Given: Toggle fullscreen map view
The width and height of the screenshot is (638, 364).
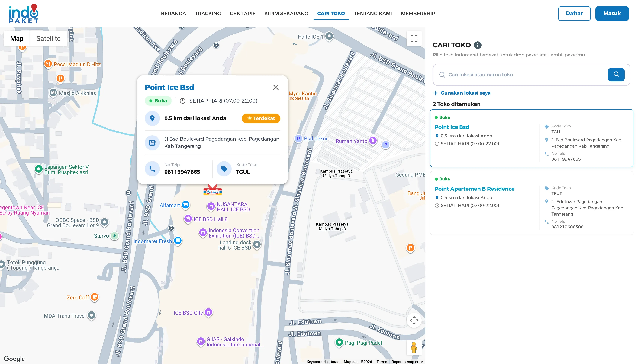Looking at the screenshot, I should click(x=414, y=38).
